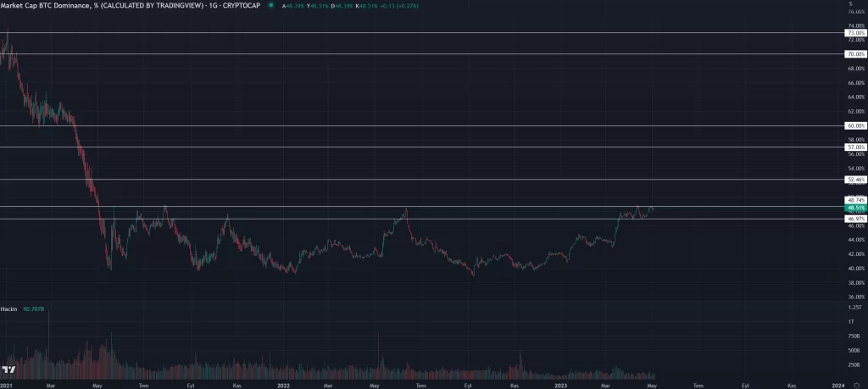Click the TradingView logo in bottom-left corner

coord(8,370)
